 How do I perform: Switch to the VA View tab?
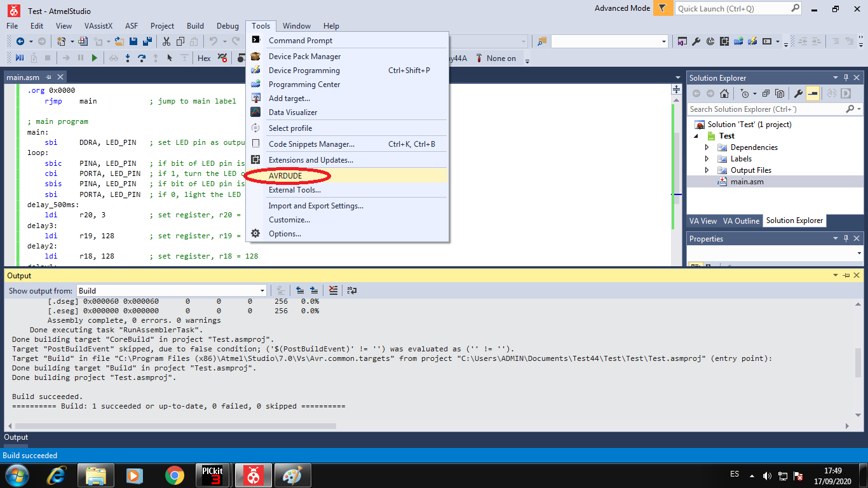point(703,221)
